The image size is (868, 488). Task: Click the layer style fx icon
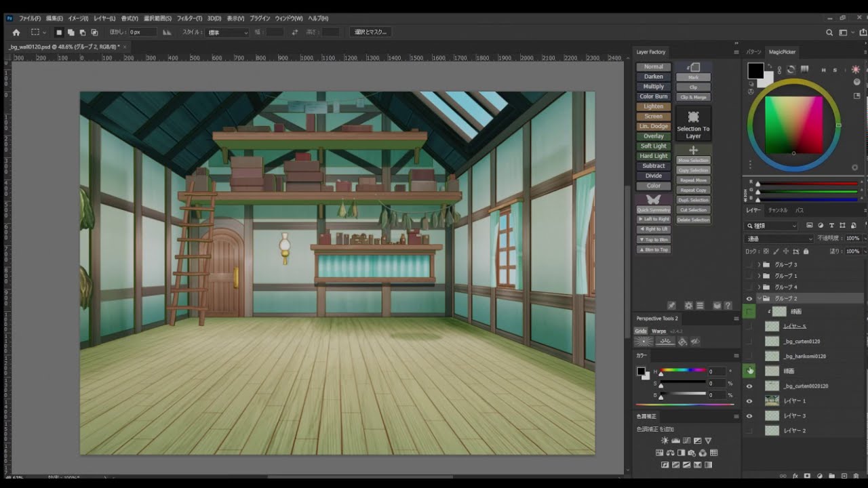tap(797, 476)
